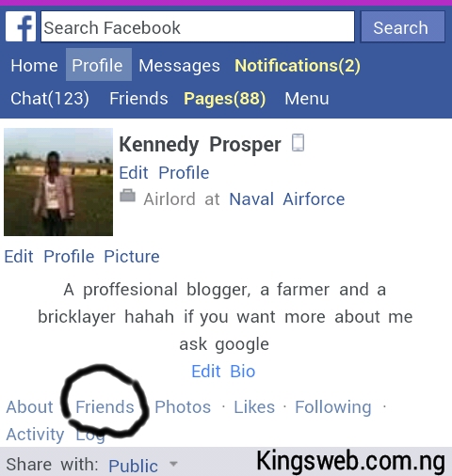Click the Edit Bio link
This screenshot has width=452, height=476.
coord(223,372)
